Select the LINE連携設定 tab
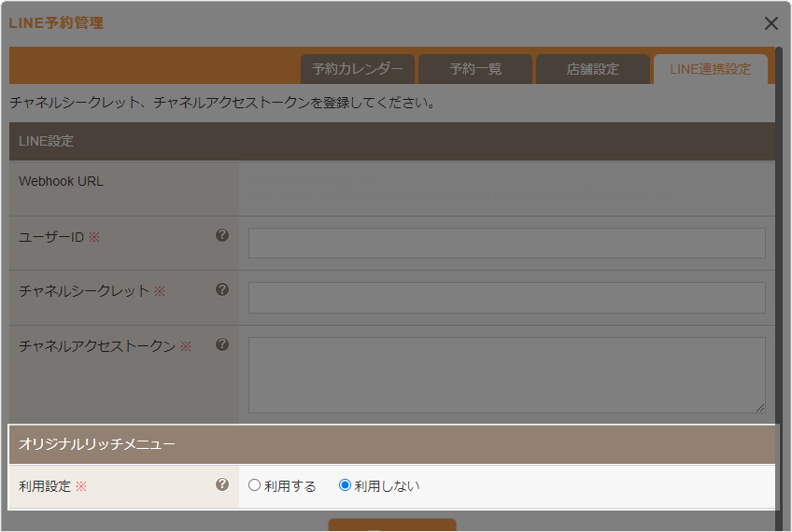This screenshot has width=792, height=532. click(710, 69)
